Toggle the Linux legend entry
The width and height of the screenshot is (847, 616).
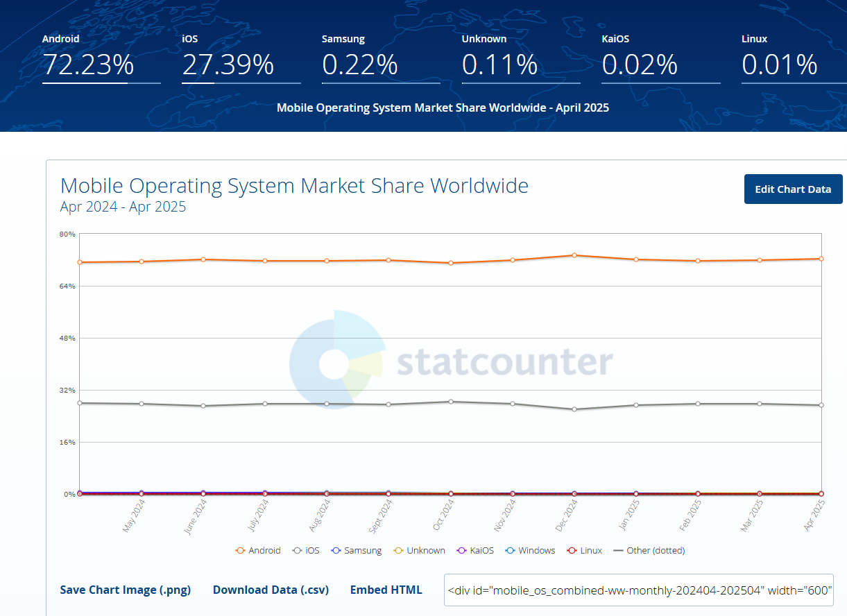(x=584, y=550)
